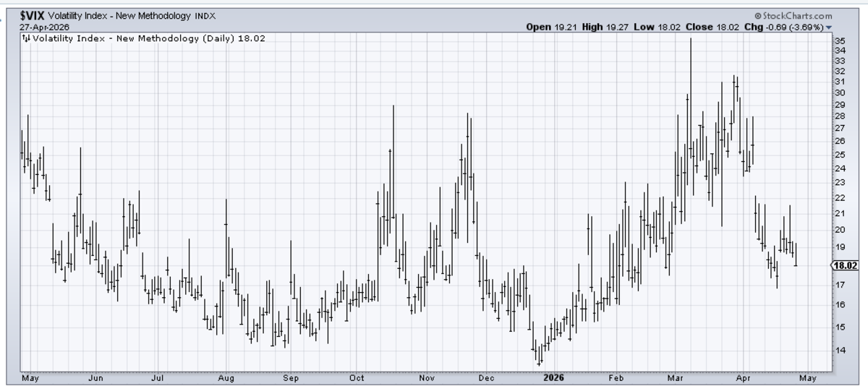This screenshot has width=868, height=386.
Task: Click the 18.02 current price tag
Action: click(844, 266)
